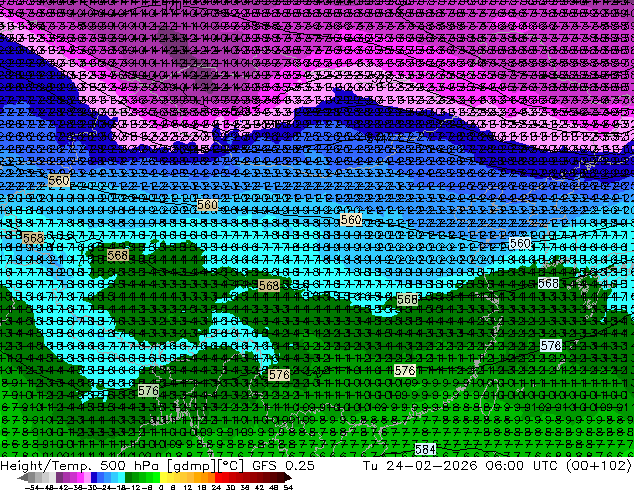634x490 pixels.
Task: Click the pale-green 576 contour label
Action: click(x=148, y=391)
